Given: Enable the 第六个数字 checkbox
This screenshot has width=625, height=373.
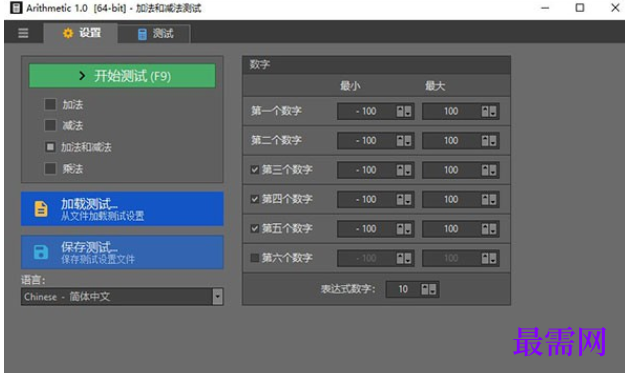Looking at the screenshot, I should [x=255, y=258].
